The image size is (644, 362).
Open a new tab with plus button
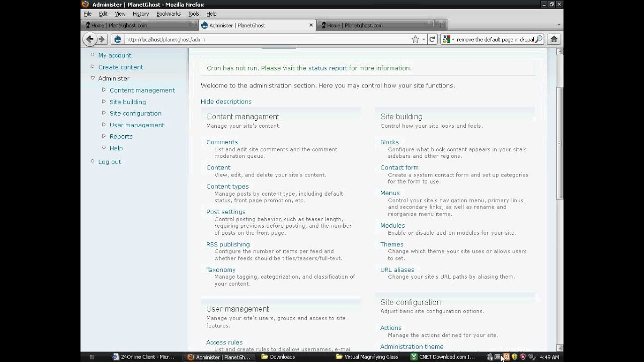coord(441,25)
